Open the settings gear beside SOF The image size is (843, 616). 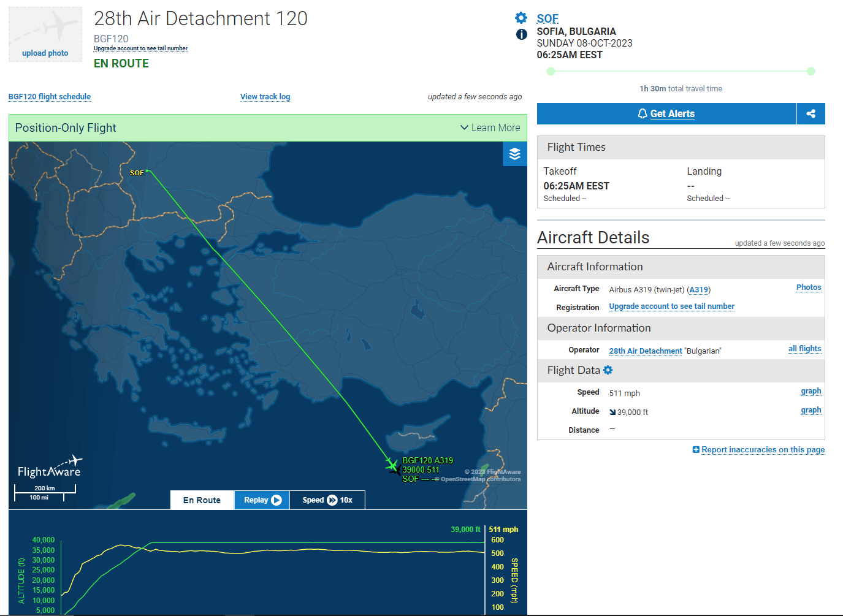point(521,18)
